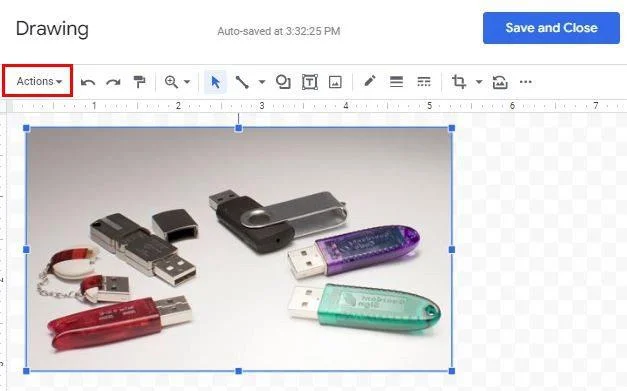
Task: Click the bottom-right resize handle of image
Action: (452, 371)
